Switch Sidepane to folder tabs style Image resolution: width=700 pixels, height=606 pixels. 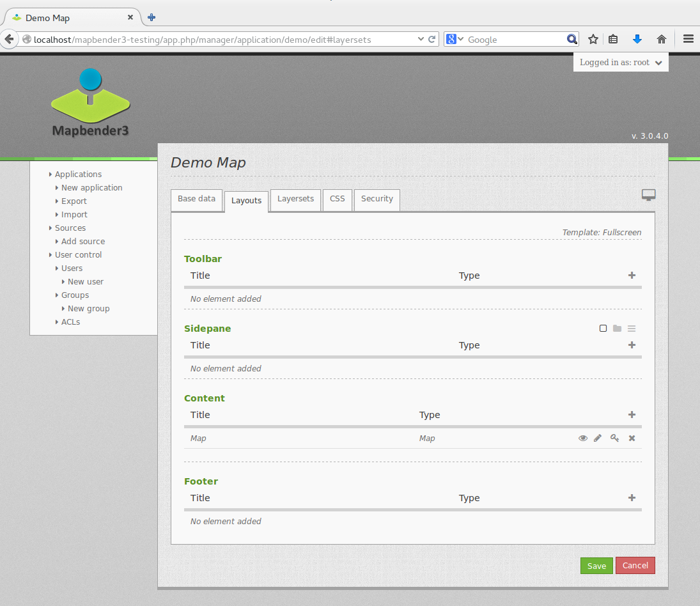pos(617,329)
